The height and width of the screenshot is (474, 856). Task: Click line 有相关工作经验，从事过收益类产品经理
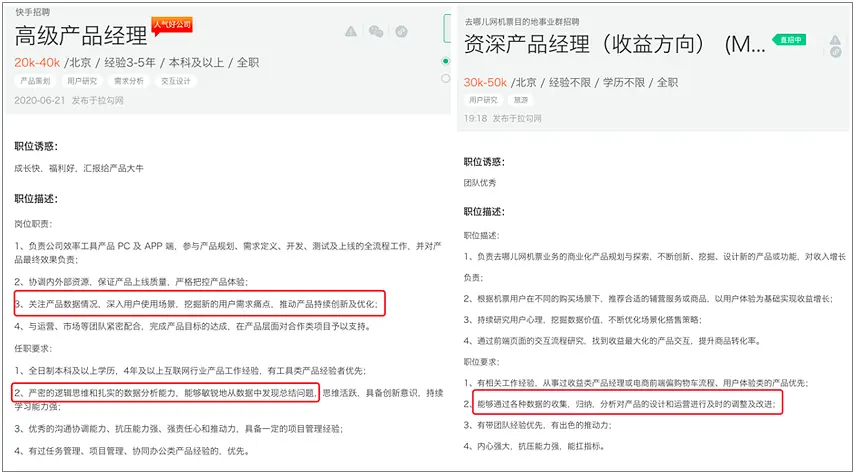tap(637, 383)
